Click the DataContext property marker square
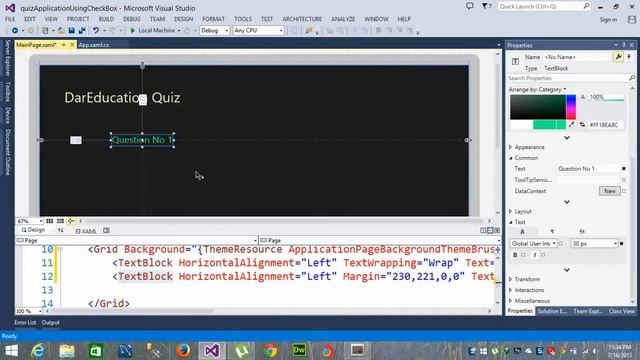The height and width of the screenshot is (360, 640). [624, 191]
